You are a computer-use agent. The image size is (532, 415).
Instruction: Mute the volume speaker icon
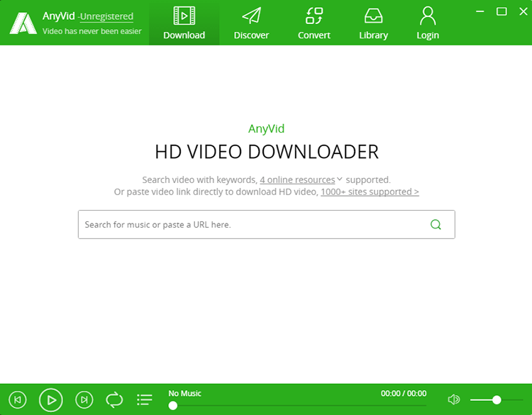[454, 399]
